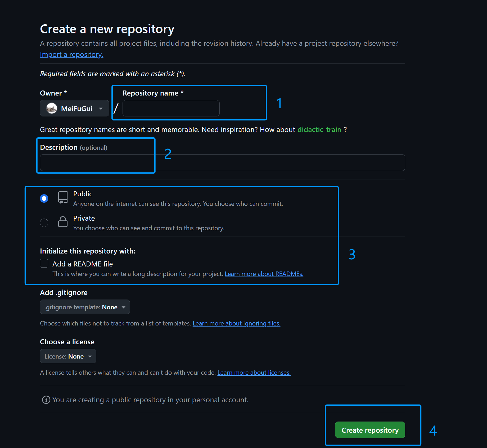Open the License None dropdown
487x448 pixels.
[x=68, y=356]
